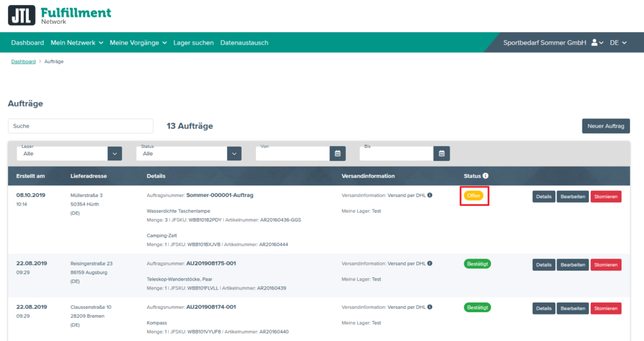Click Bearbeiten for order AU201908175-001
The image size is (644, 341).
tap(572, 265)
